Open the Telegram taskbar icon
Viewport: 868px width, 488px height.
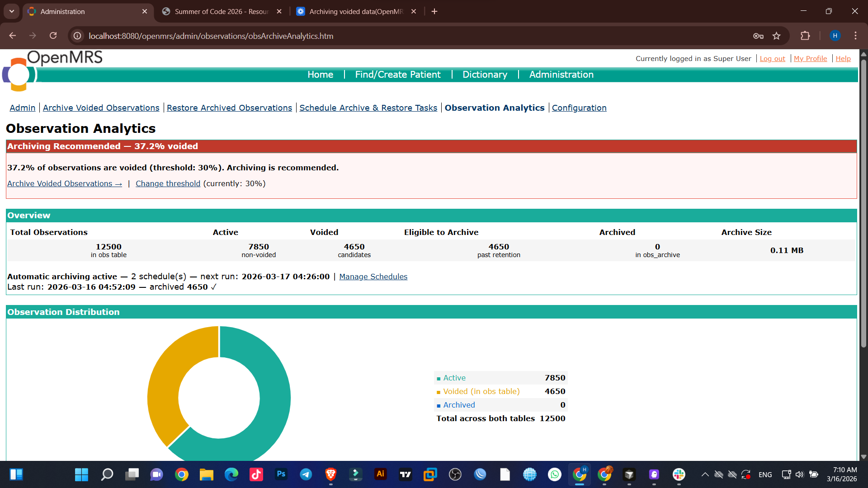point(306,474)
